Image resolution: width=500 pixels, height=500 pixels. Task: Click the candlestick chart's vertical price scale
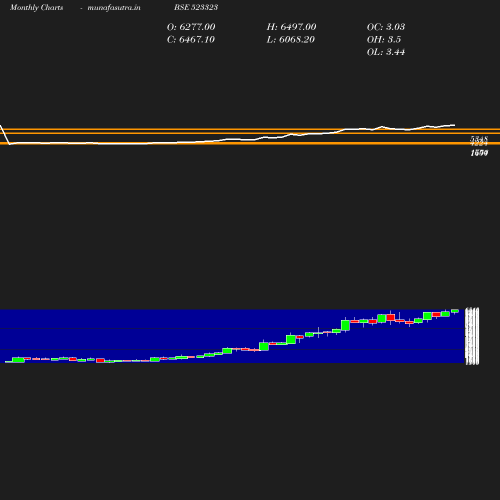[472, 336]
